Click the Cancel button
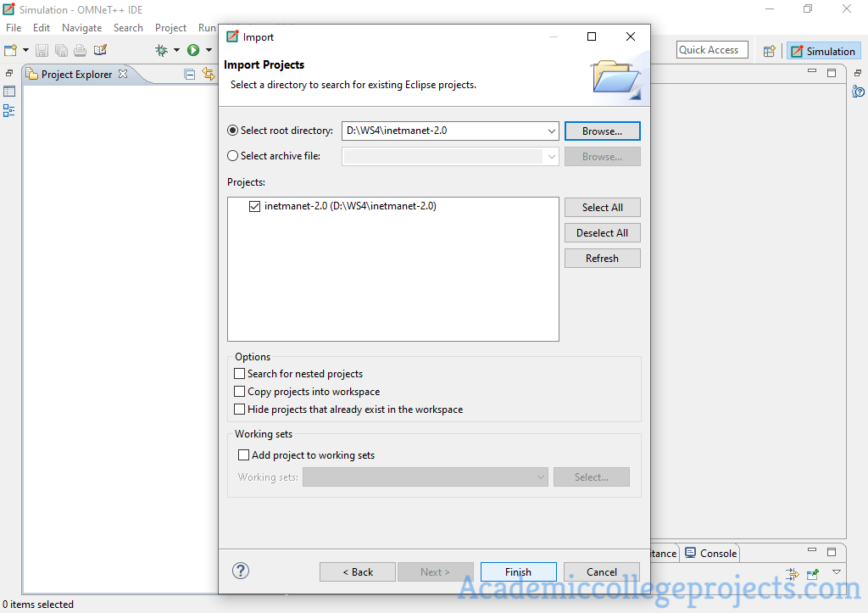868x613 pixels. tap(602, 572)
